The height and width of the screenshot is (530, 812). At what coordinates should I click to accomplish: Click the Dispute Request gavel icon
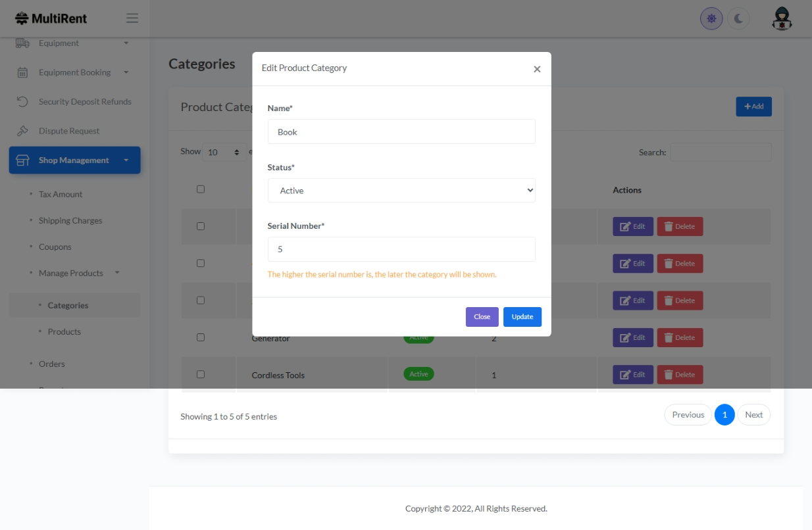(x=22, y=131)
